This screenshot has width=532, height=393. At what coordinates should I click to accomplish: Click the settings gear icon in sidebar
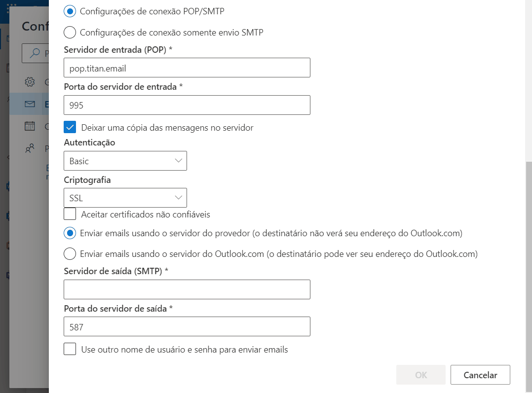30,82
